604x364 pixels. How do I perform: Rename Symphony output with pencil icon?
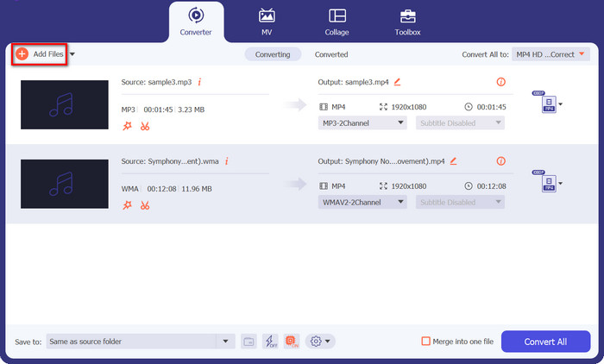pyautogui.click(x=453, y=161)
